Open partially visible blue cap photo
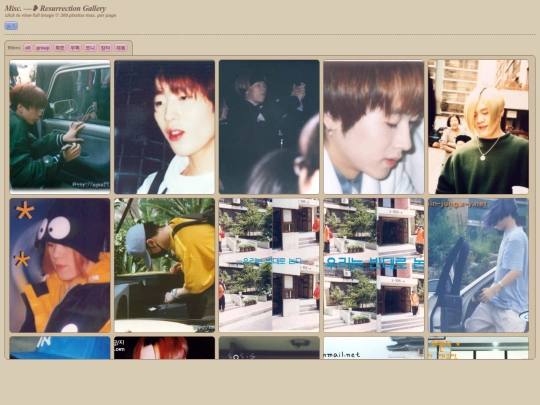 point(60,348)
